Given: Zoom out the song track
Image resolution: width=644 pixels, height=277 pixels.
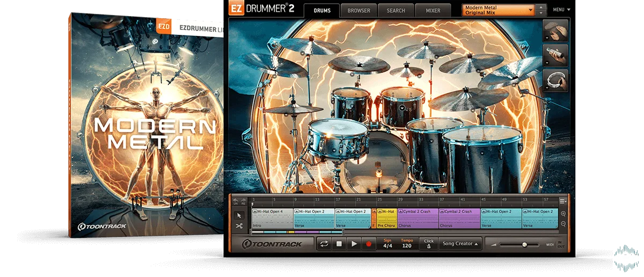Looking at the screenshot, I should (563, 224).
